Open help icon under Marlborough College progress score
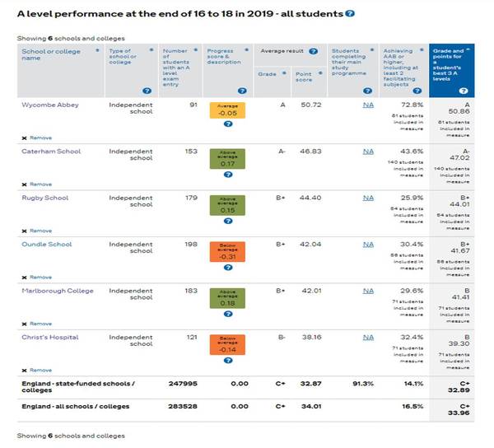Image resolution: width=494 pixels, height=448 pixels. point(228,314)
